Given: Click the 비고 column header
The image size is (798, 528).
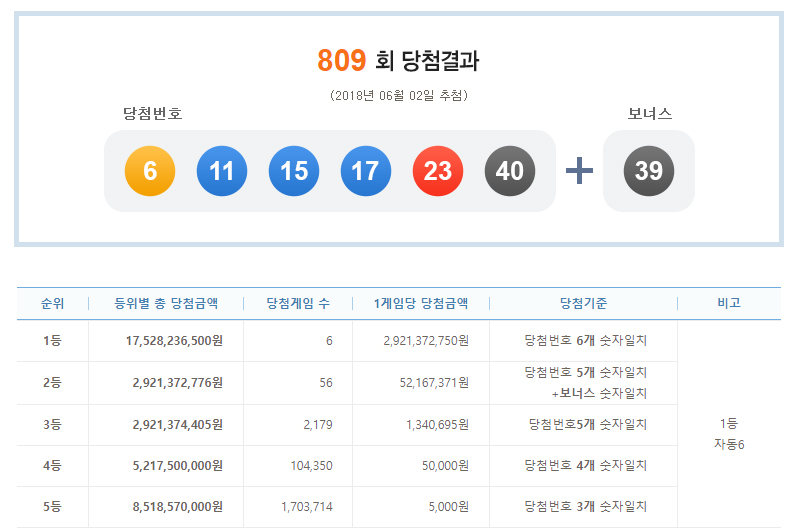Looking at the screenshot, I should (x=729, y=303).
